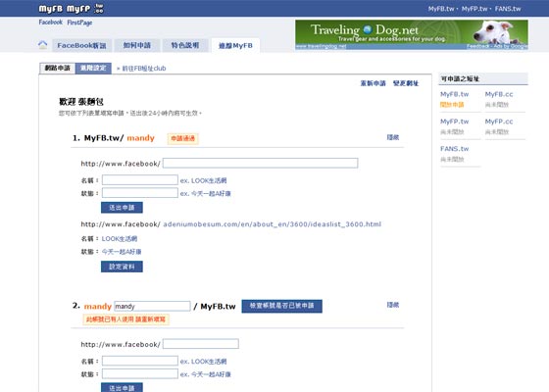Click the account field containing mandy

pyautogui.click(x=152, y=306)
